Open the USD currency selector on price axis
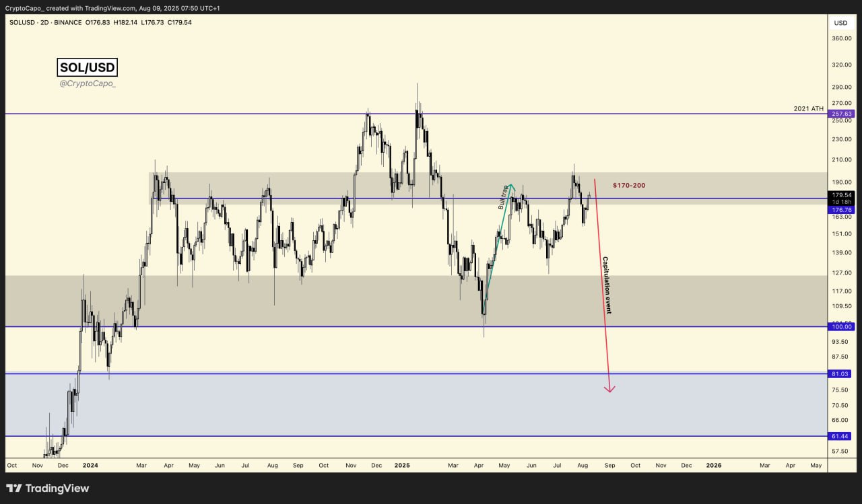This screenshot has height=504, width=862. (x=840, y=23)
